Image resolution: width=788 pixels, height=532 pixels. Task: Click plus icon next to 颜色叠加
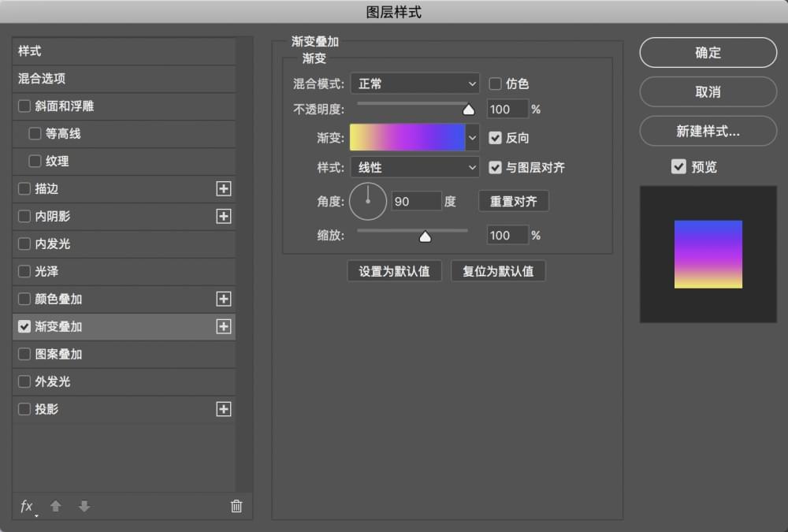click(x=224, y=299)
